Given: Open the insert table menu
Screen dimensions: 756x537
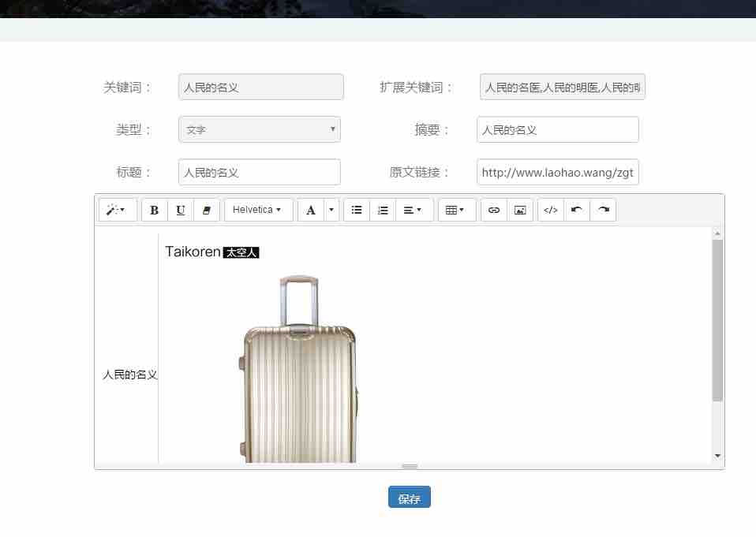Looking at the screenshot, I should pos(456,210).
